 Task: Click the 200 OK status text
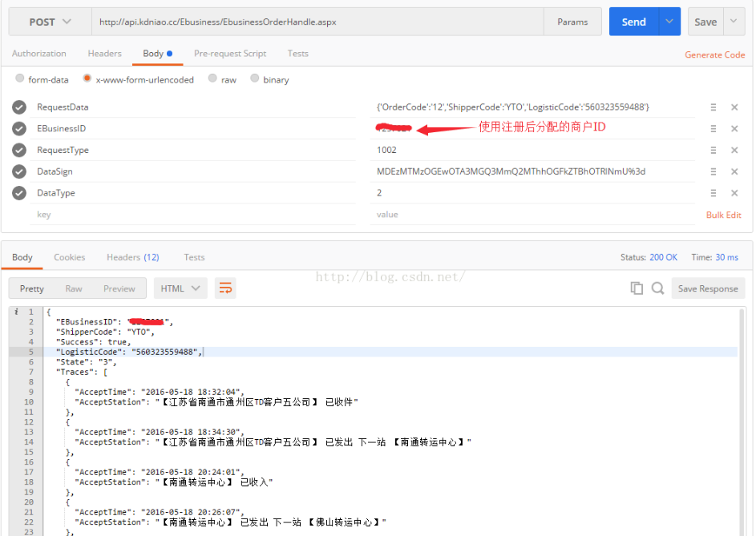tap(663, 257)
